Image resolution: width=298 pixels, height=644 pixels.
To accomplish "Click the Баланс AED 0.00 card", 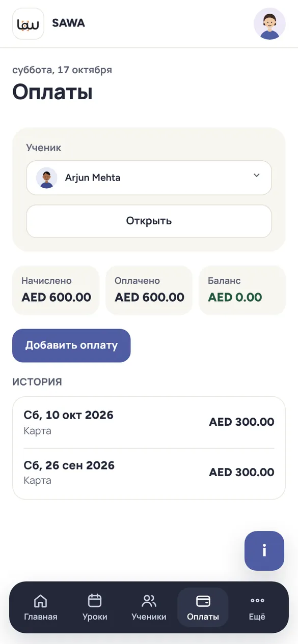I will pos(242,290).
